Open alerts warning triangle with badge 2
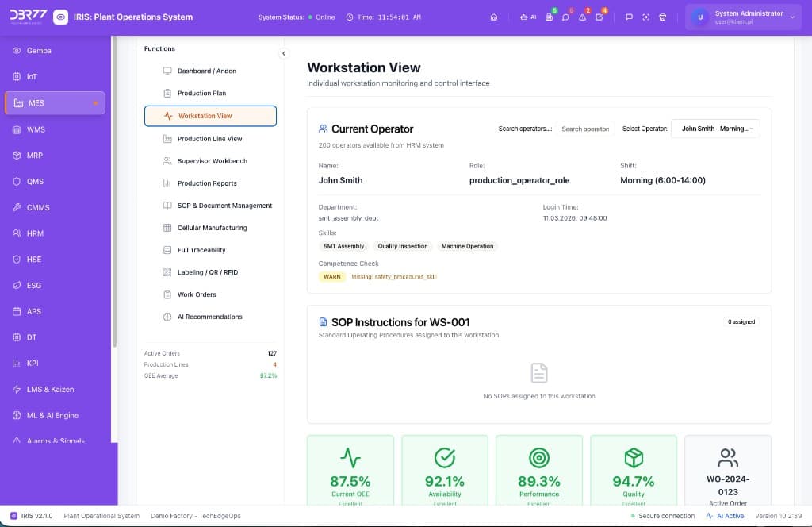The image size is (812, 527). click(x=582, y=17)
